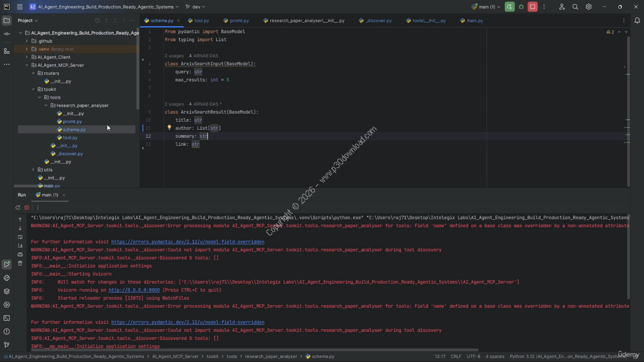Toggle scroll-to-end in the Run console

pos(20,245)
